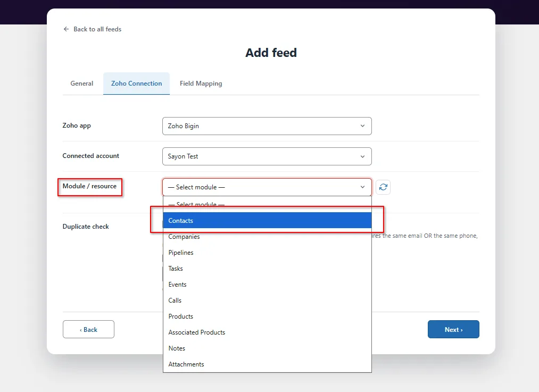This screenshot has height=392, width=539.
Task: Go back to all feeds link
Action: coord(97,29)
